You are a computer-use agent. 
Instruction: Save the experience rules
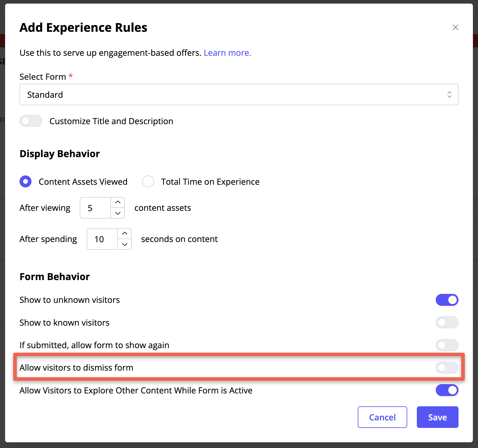[438, 417]
